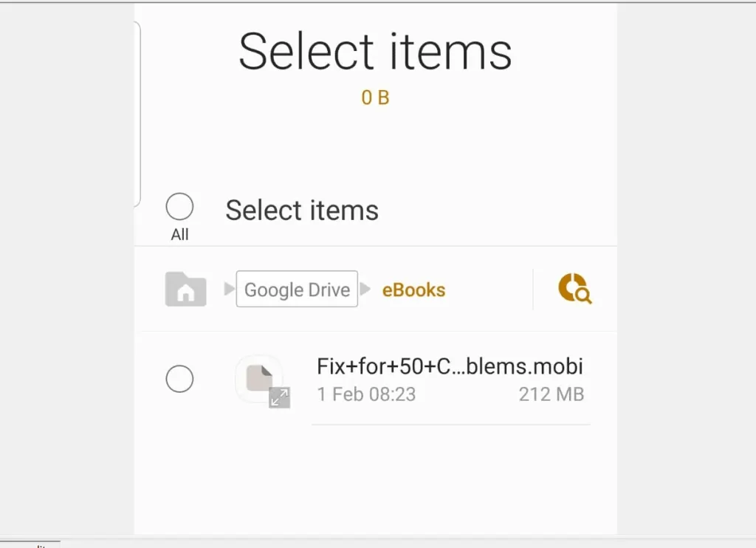Open the storage analysis search icon
756x548 pixels.
(x=574, y=289)
